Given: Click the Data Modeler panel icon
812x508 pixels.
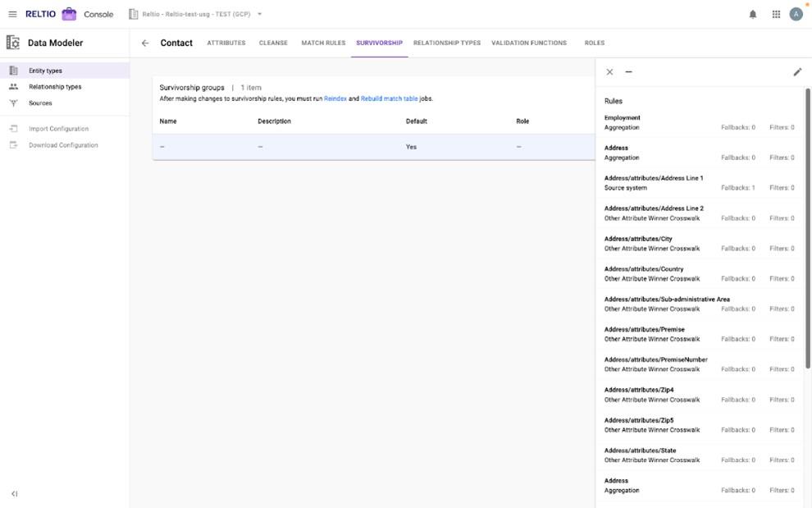Looking at the screenshot, I should click(x=12, y=42).
